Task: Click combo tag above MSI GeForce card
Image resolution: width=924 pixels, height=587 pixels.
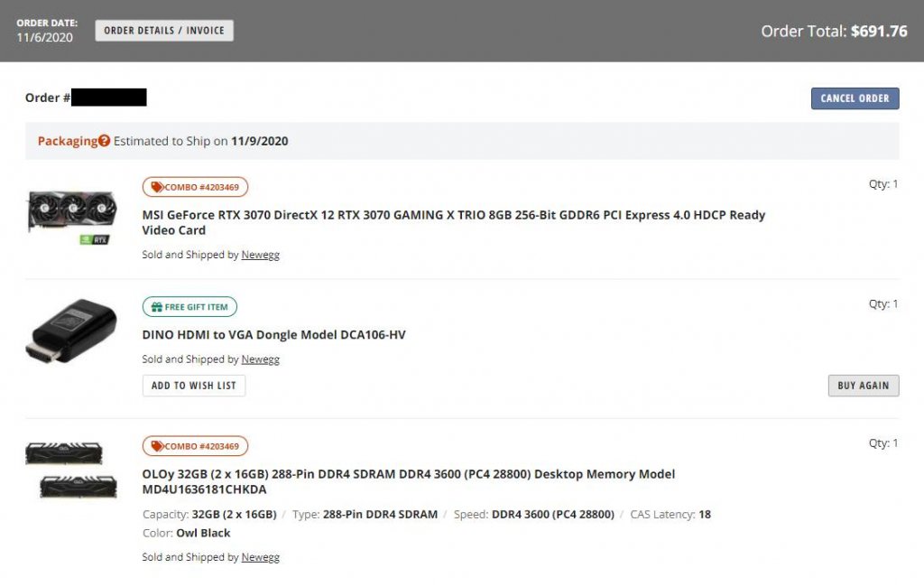Action: (195, 187)
